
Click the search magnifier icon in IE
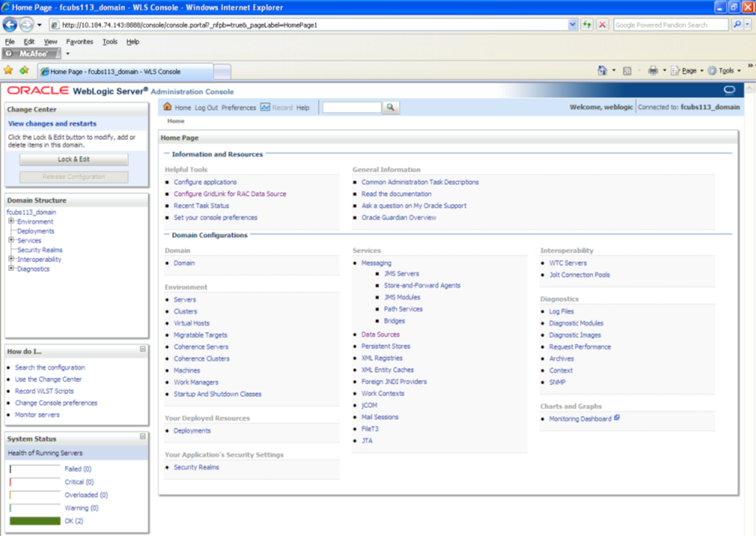737,24
